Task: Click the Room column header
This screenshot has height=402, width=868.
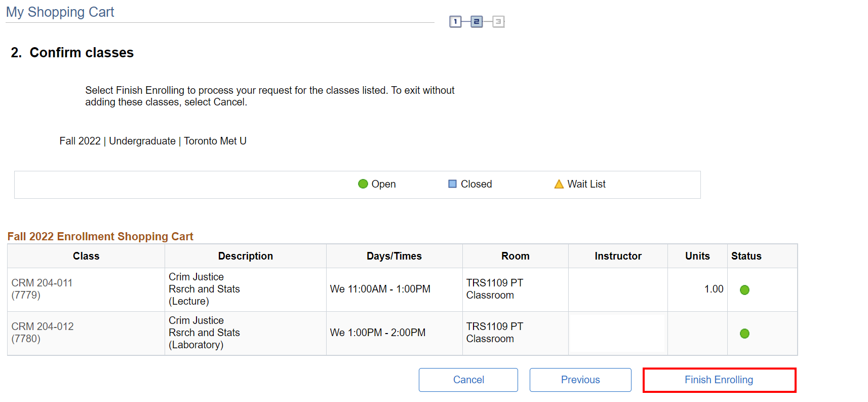Action: pyautogui.click(x=515, y=256)
